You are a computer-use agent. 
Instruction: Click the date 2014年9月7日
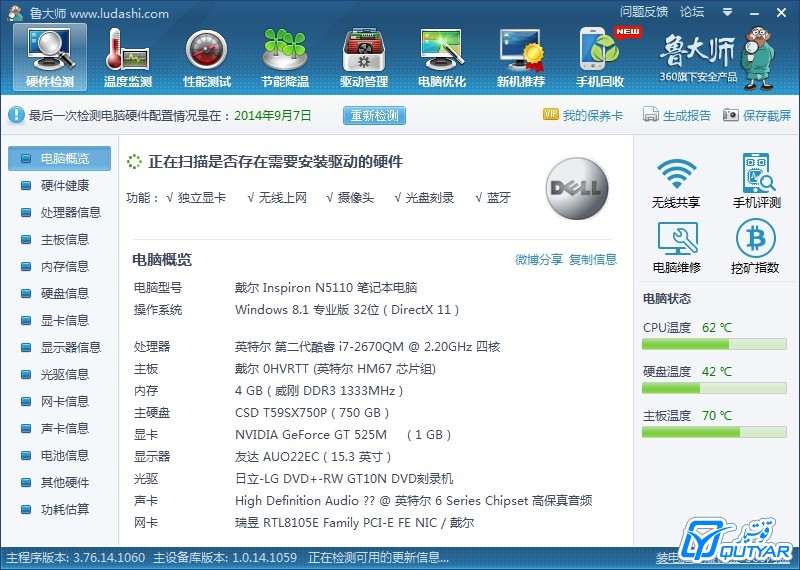(x=273, y=116)
